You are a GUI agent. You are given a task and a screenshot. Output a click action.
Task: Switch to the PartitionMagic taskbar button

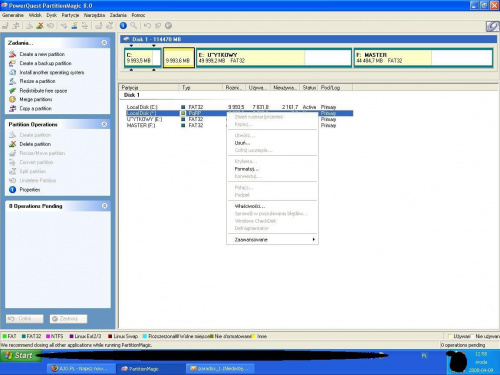pos(151,368)
